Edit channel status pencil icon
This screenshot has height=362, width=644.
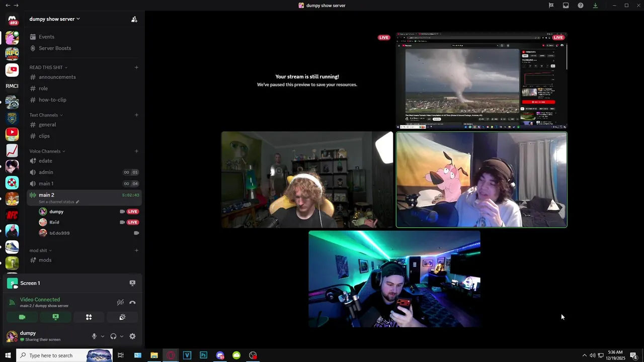[x=77, y=202]
